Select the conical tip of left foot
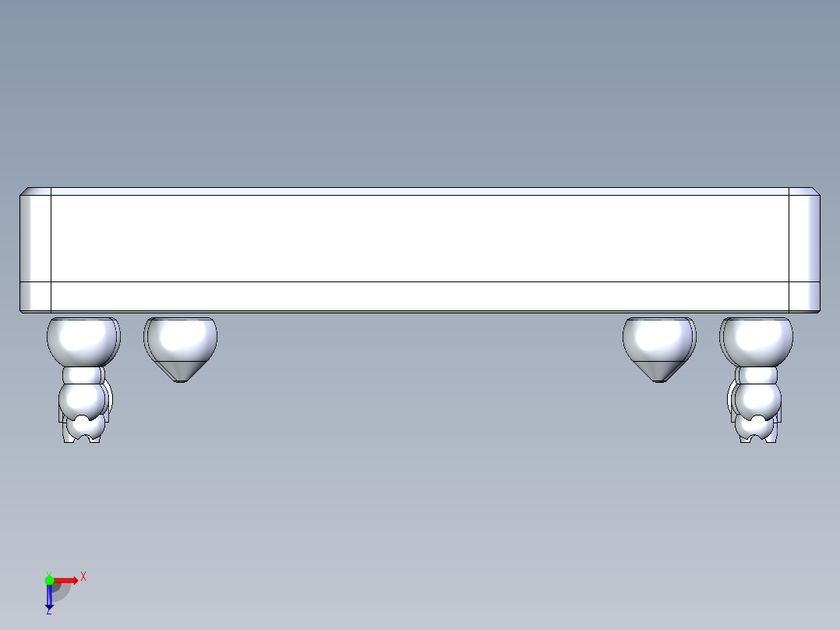Screen dimensions: 840x630 (181, 372)
